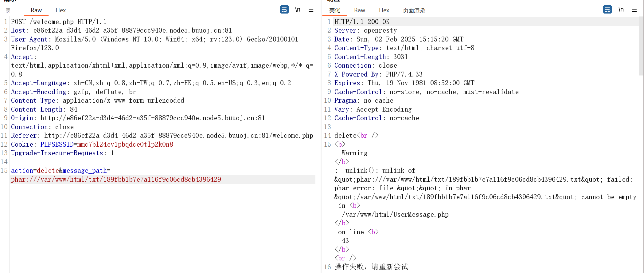Click the Accept-Encoding header line
644x273 pixels.
pos(73,92)
